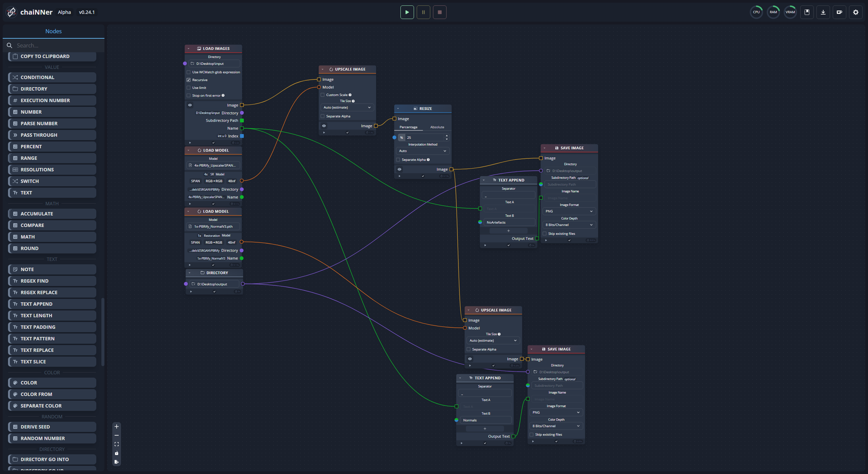Add a Conditional node from the list
Image resolution: width=868 pixels, height=474 pixels.
point(52,77)
